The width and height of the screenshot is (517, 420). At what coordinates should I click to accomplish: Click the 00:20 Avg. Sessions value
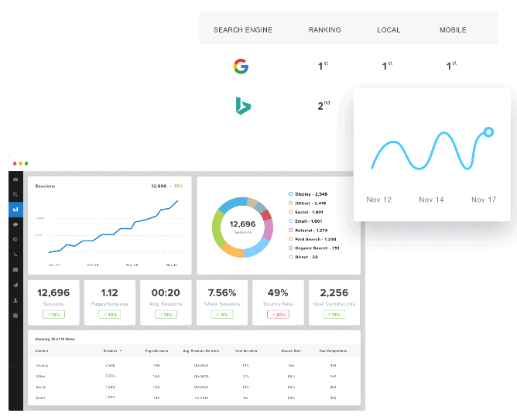pos(166,293)
